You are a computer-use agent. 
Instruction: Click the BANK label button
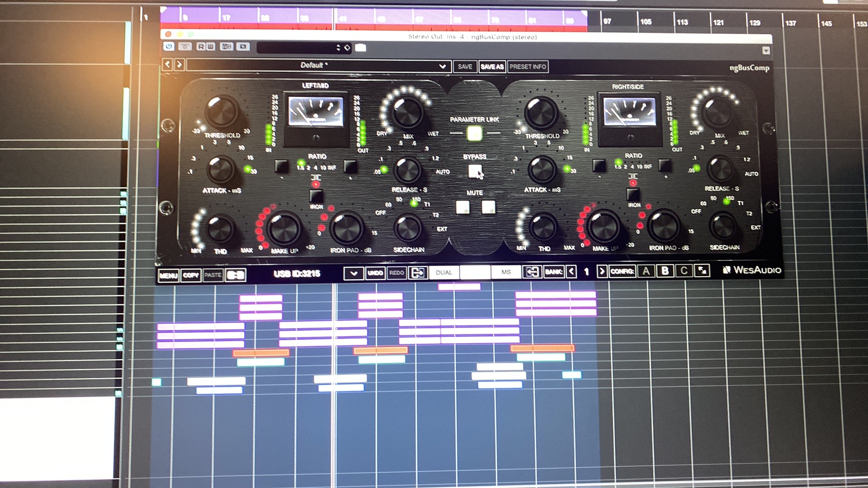(553, 272)
